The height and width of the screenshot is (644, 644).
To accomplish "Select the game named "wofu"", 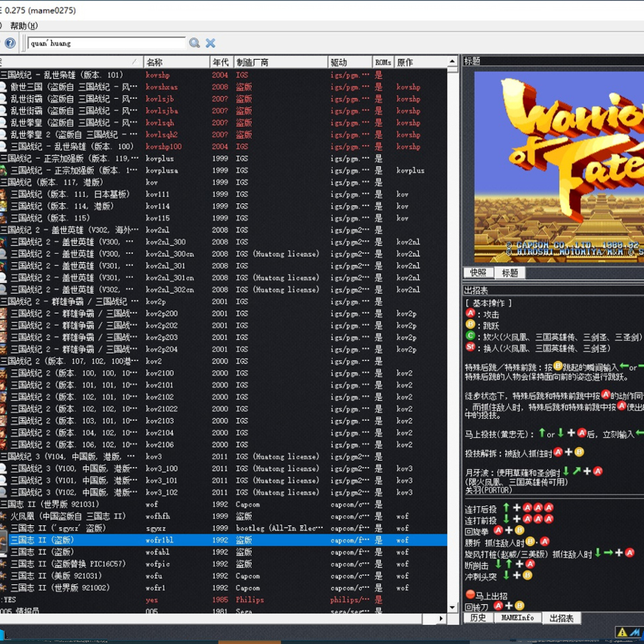I will 154,576.
